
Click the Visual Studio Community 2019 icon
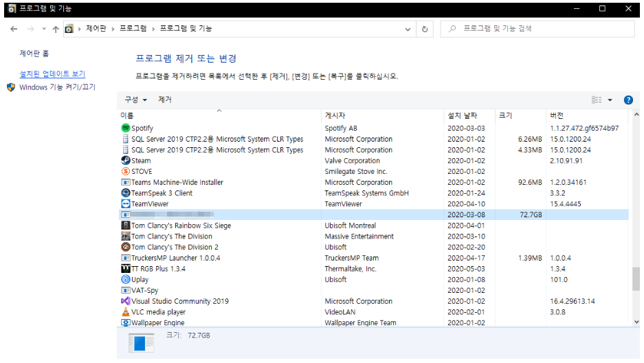[x=126, y=301]
